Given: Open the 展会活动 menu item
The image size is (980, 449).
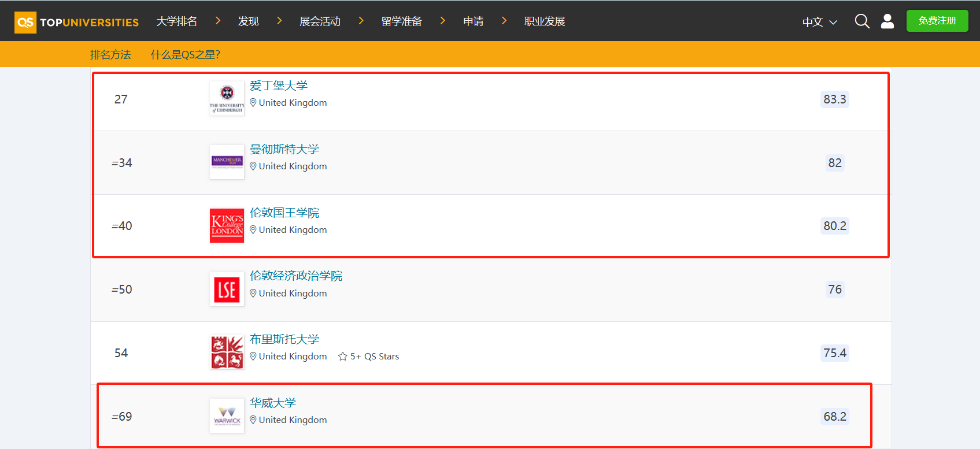Looking at the screenshot, I should (x=320, y=21).
